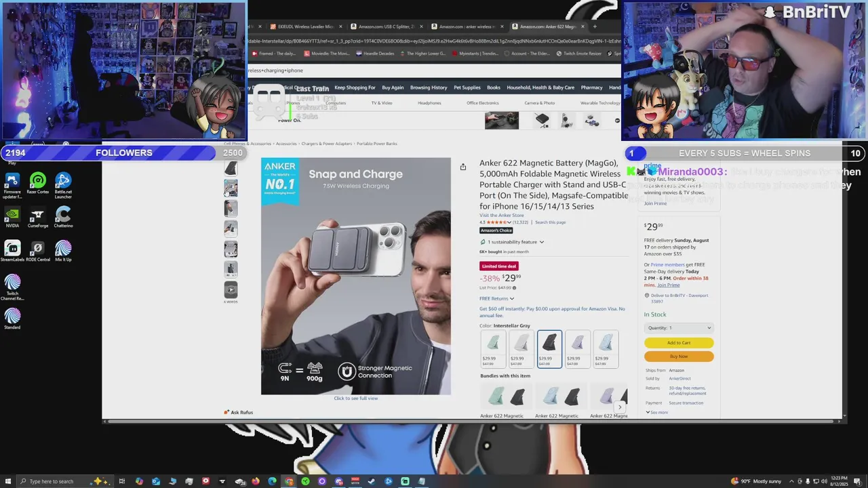868x488 pixels.
Task: Open the Razer Cortex desktop shortcut
Action: click(x=38, y=184)
